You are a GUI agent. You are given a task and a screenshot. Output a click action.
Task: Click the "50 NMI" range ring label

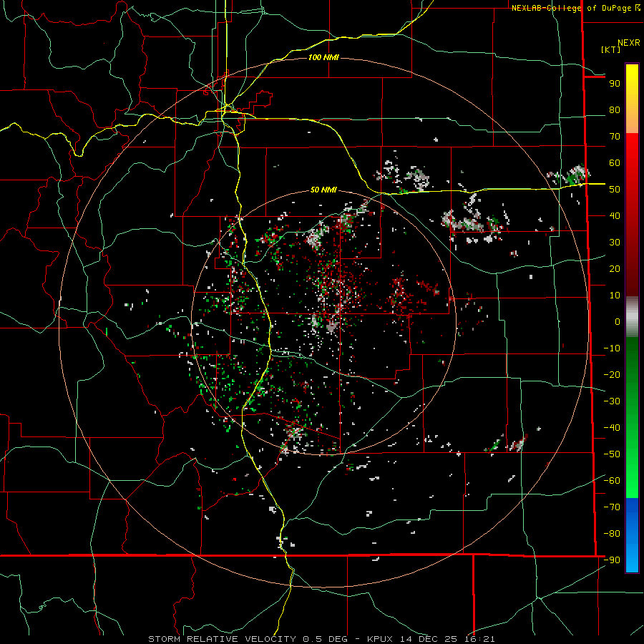[x=323, y=190]
